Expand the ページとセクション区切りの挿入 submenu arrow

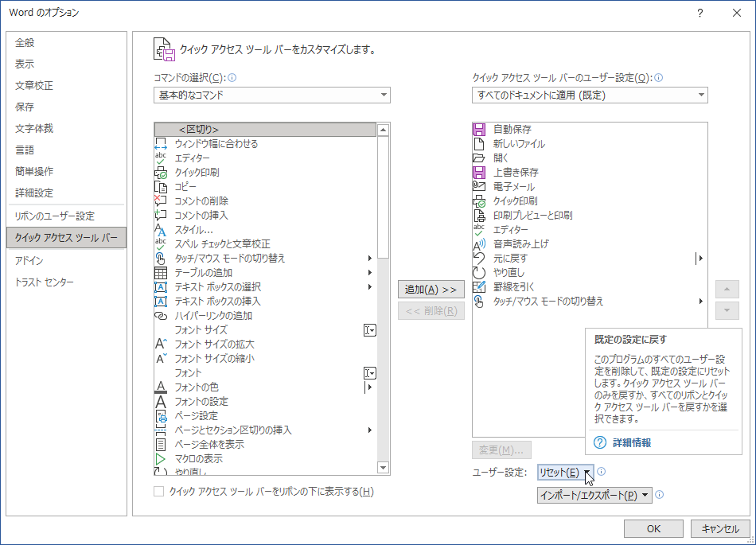pyautogui.click(x=370, y=430)
